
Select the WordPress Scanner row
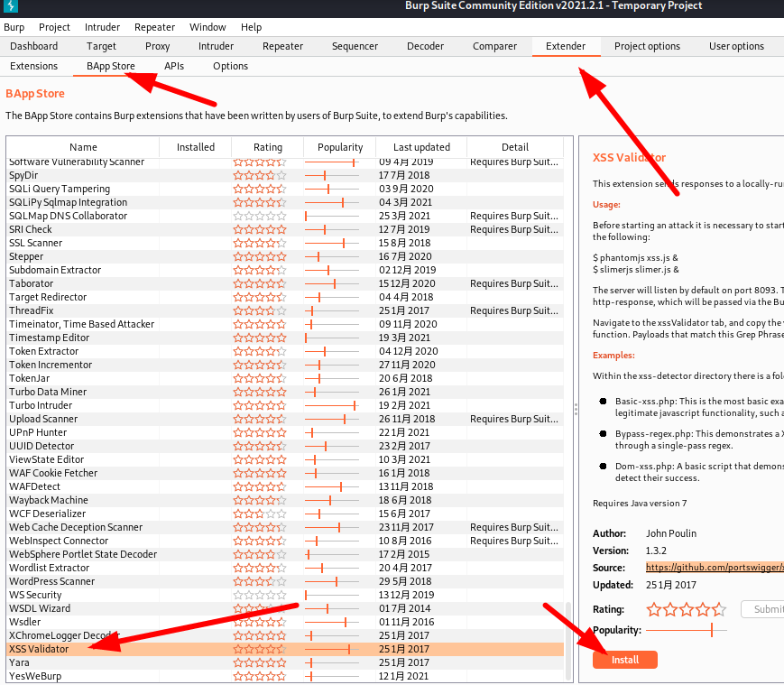tap(285, 581)
